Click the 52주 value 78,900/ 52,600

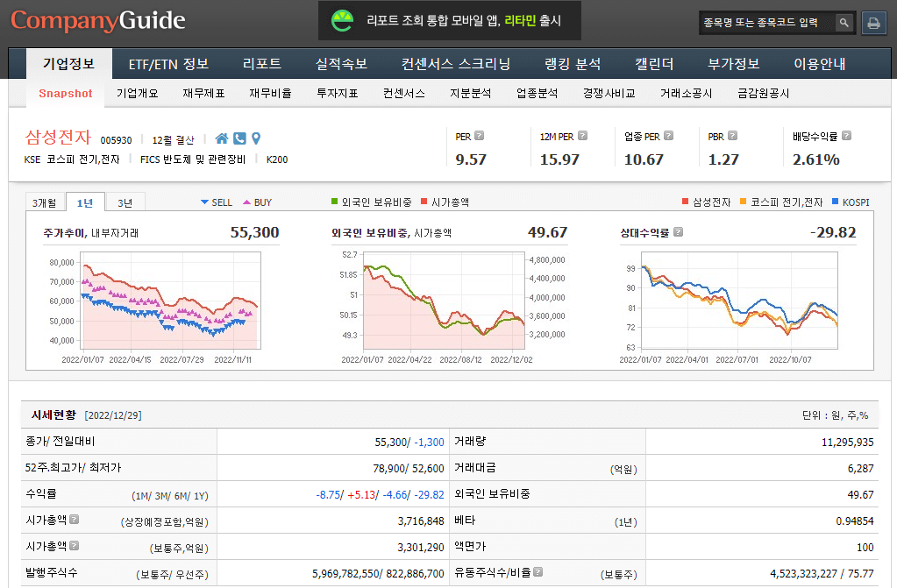[x=409, y=469]
